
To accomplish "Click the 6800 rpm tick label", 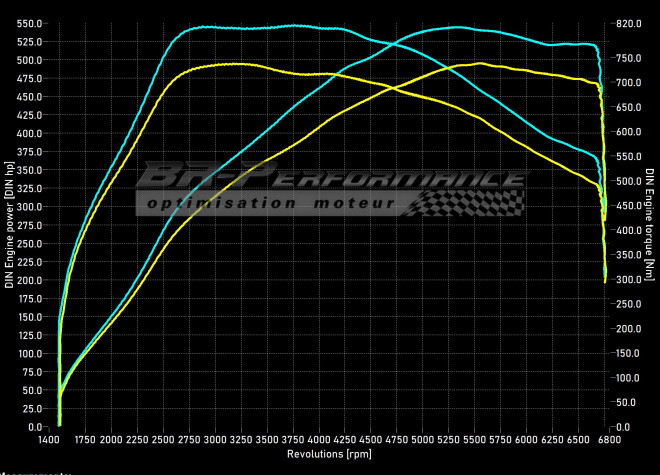I will (609, 440).
